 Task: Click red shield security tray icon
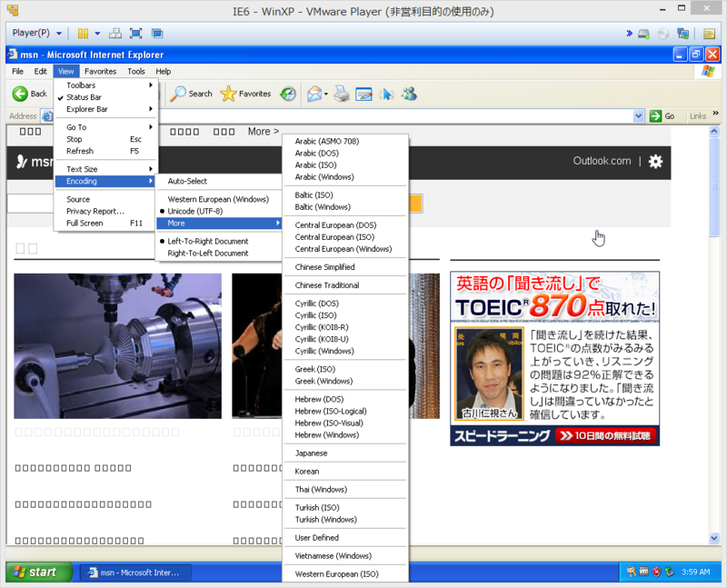(656, 572)
